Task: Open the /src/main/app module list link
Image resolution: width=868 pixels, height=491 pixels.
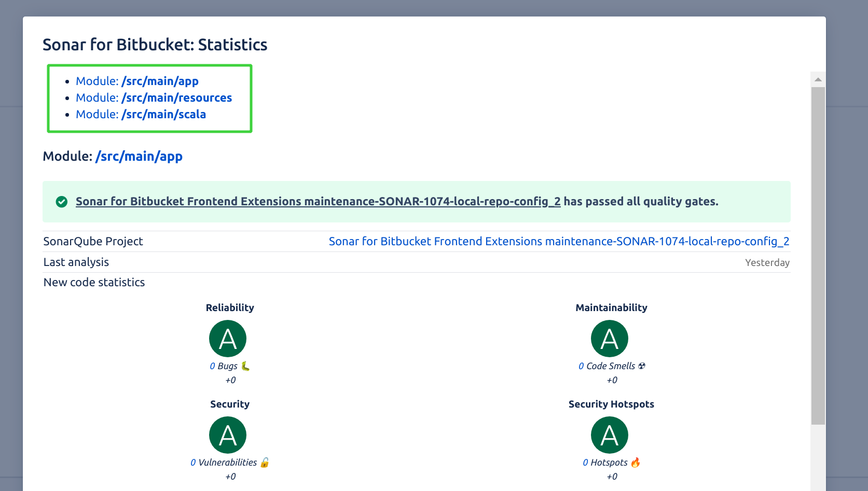Action: [160, 81]
